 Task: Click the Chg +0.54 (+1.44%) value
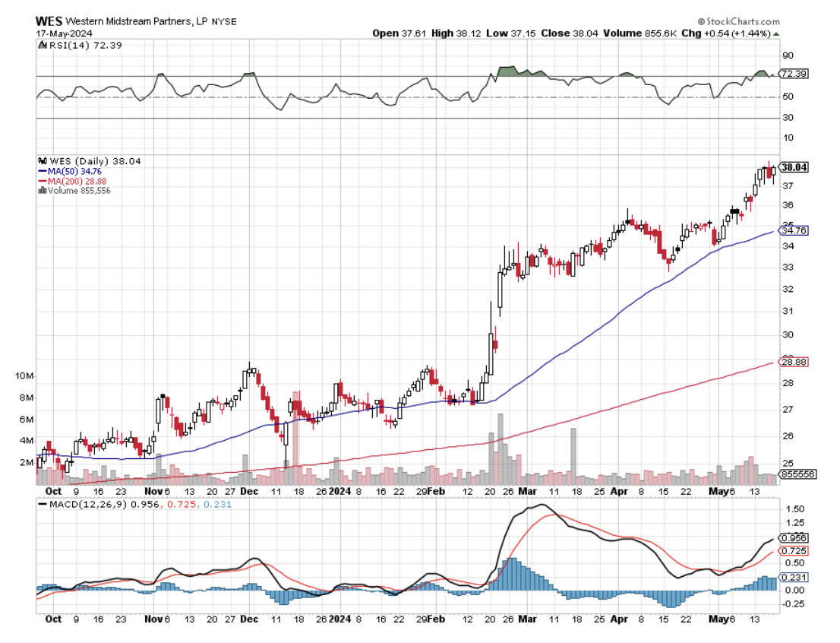coord(726,33)
